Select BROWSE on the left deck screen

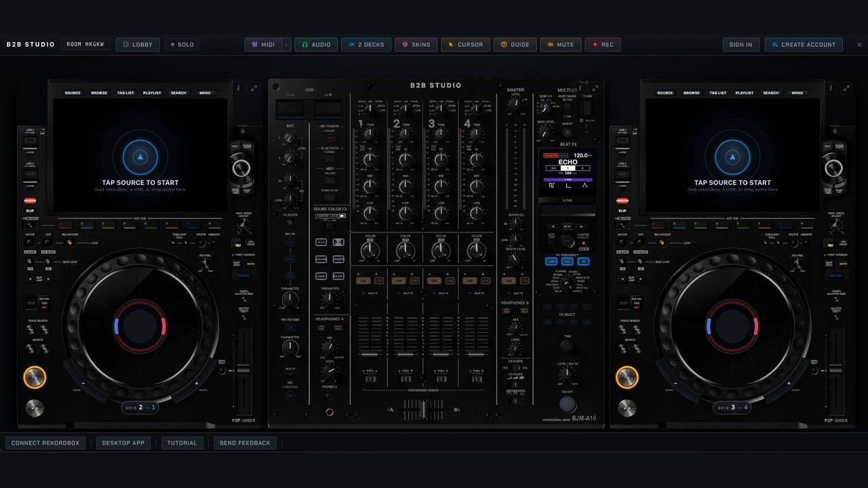pos(99,93)
